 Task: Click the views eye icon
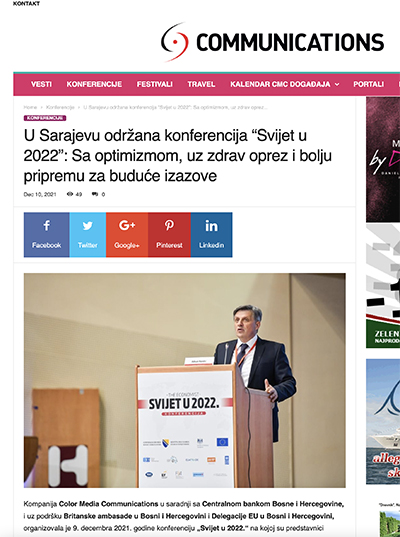click(x=70, y=194)
